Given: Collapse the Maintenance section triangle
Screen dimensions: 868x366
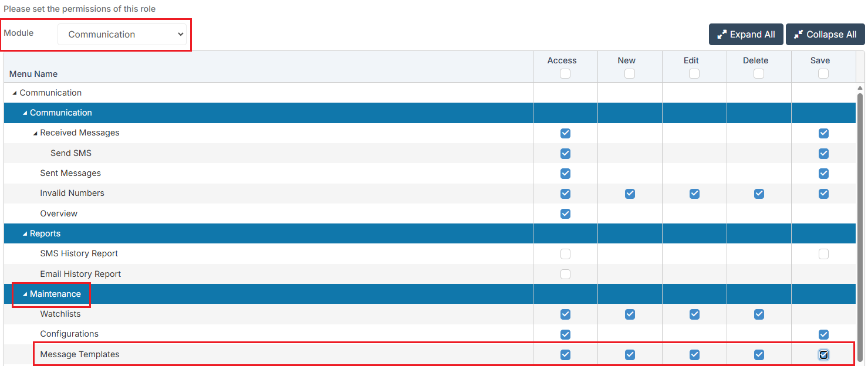Looking at the screenshot, I should tap(25, 294).
